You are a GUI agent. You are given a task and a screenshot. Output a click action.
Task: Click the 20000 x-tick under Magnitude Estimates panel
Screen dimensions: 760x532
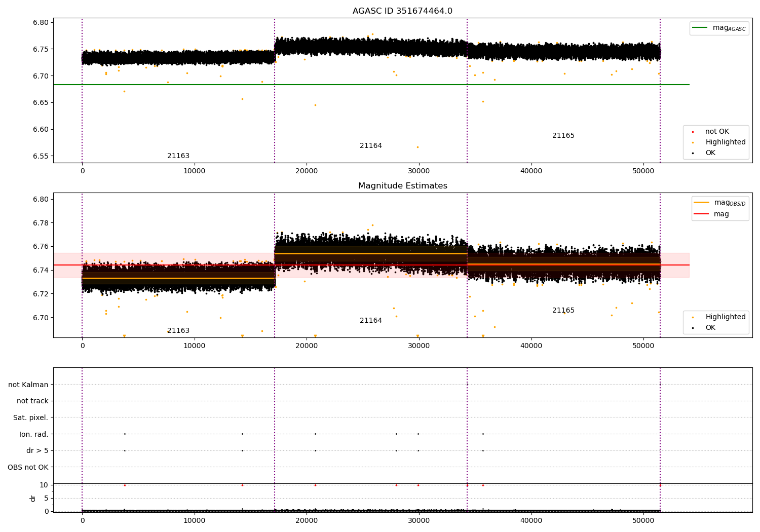[307, 346]
